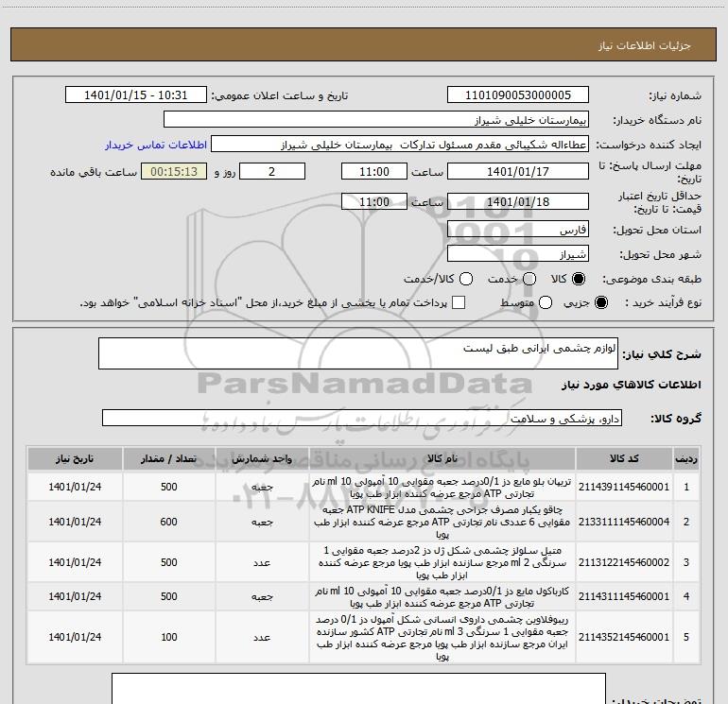728x704 pixels.
Task: Click the response deadline date 1401/01/17
Action: [x=518, y=171]
